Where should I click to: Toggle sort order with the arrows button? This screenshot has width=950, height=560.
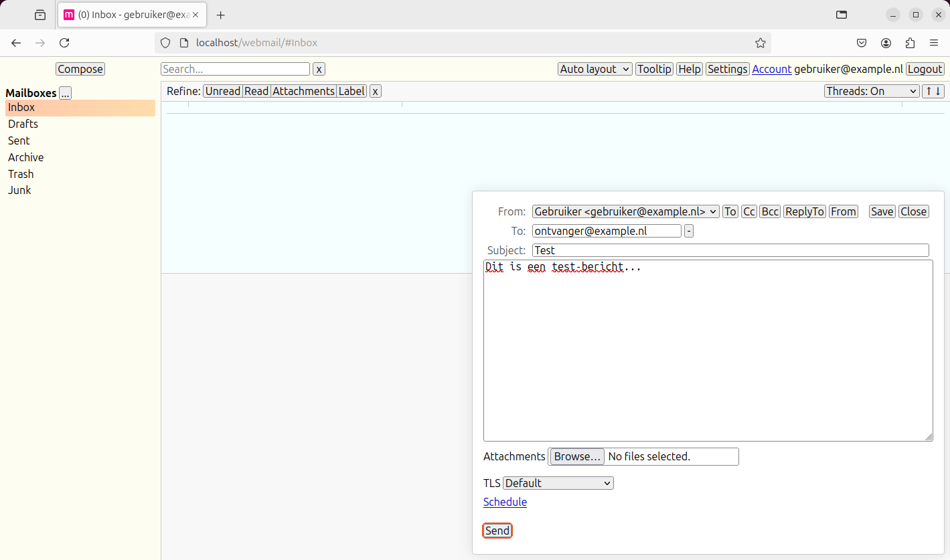coord(933,91)
